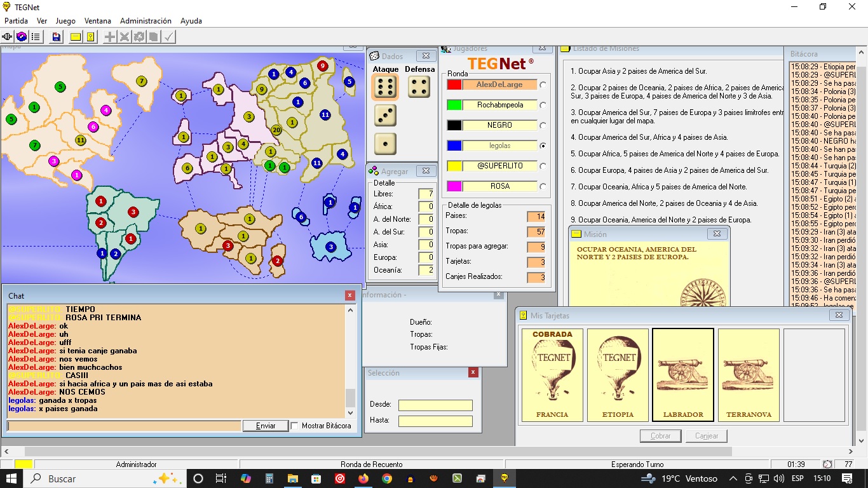The height and width of the screenshot is (488, 868).
Task: Click the defense die in Dados panel
Action: [419, 88]
